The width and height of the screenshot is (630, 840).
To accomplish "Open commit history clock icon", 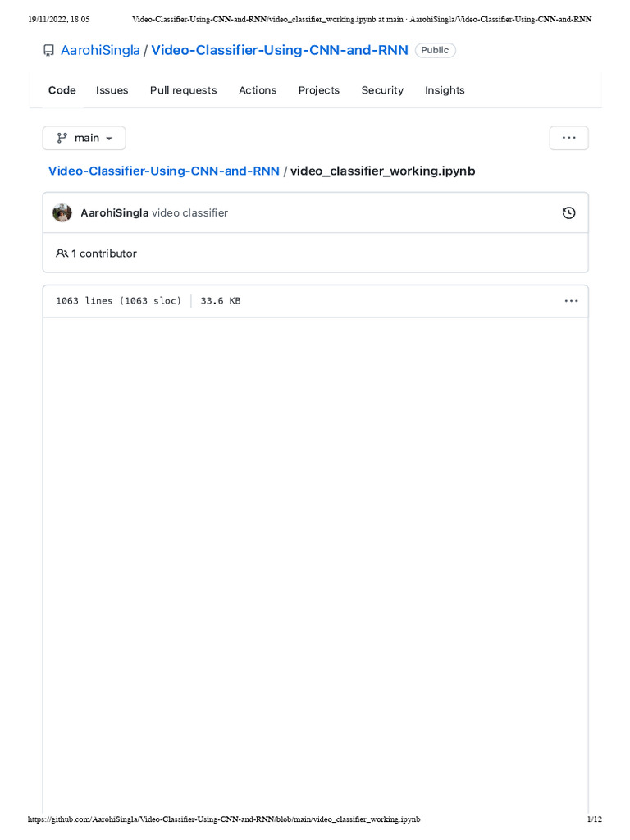I will pyautogui.click(x=568, y=213).
